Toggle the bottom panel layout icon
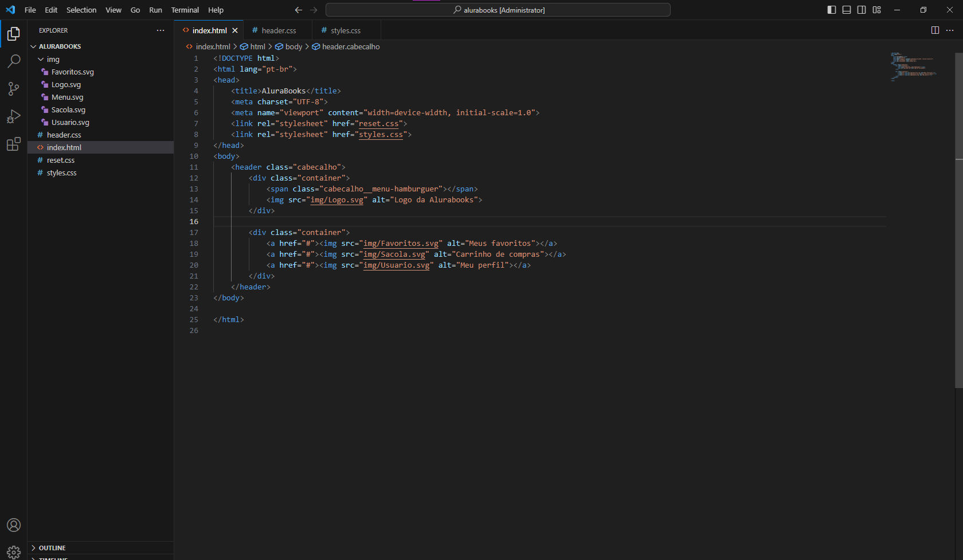 (x=847, y=10)
